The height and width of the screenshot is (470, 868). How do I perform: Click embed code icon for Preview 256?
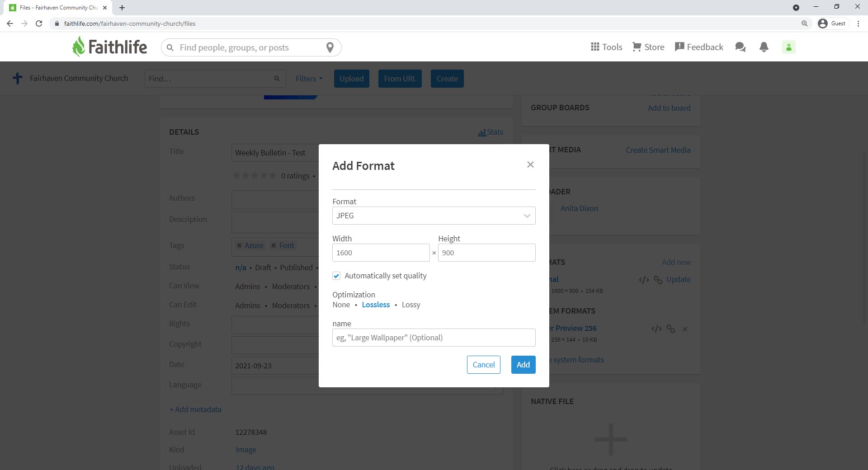(656, 329)
